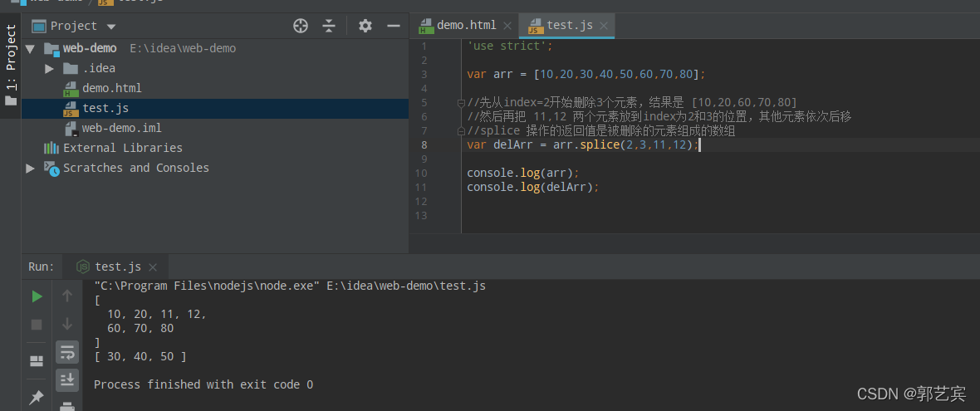Open the Project view dropdown
980x411 pixels.
point(111,27)
